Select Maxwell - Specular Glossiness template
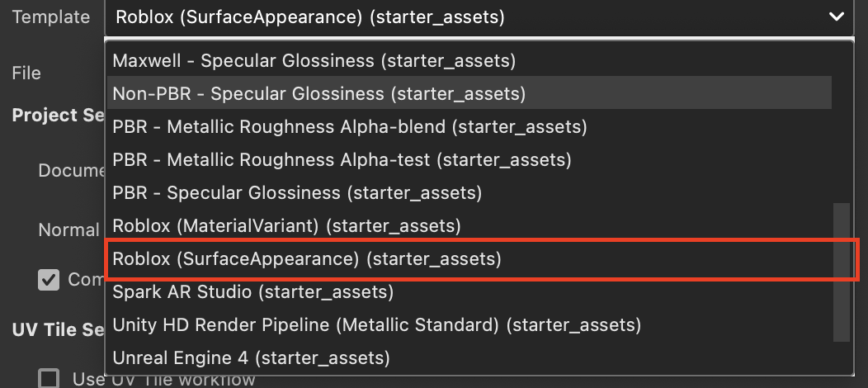Viewport: 868px width, 388px height. pos(314,60)
